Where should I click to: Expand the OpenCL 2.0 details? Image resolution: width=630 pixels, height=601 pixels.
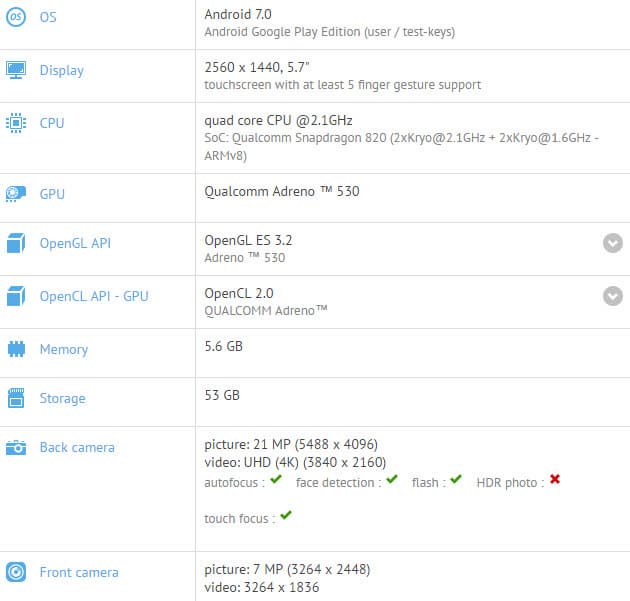pyautogui.click(x=613, y=296)
